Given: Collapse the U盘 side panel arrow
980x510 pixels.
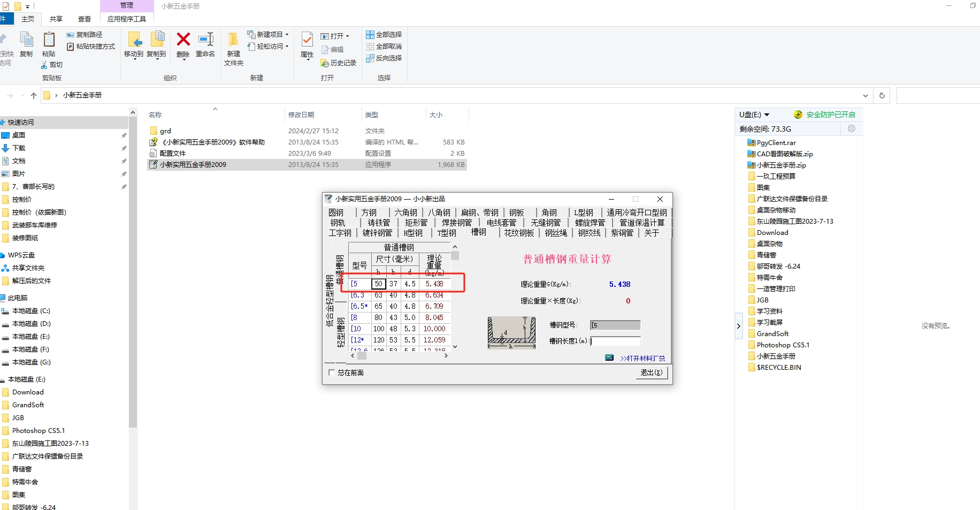Looking at the screenshot, I should [x=739, y=326].
